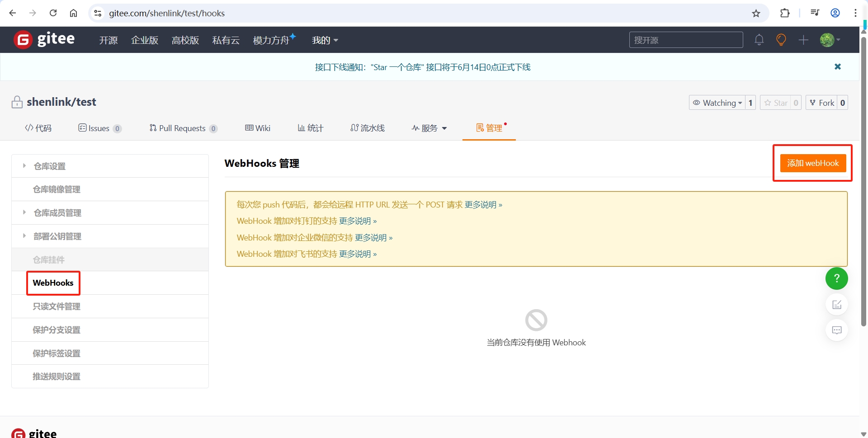Click the Gitee logo to go home
This screenshot has height=438, width=868.
pos(44,39)
